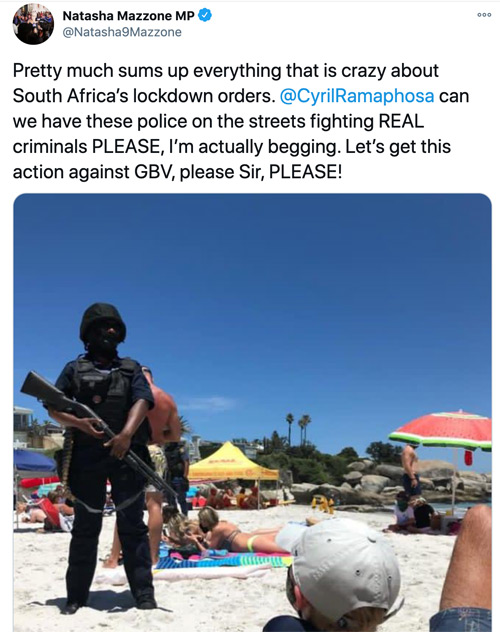The image size is (500, 632).
Task: Open the @Natasha9Mazzone handle link
Action: tap(122, 32)
